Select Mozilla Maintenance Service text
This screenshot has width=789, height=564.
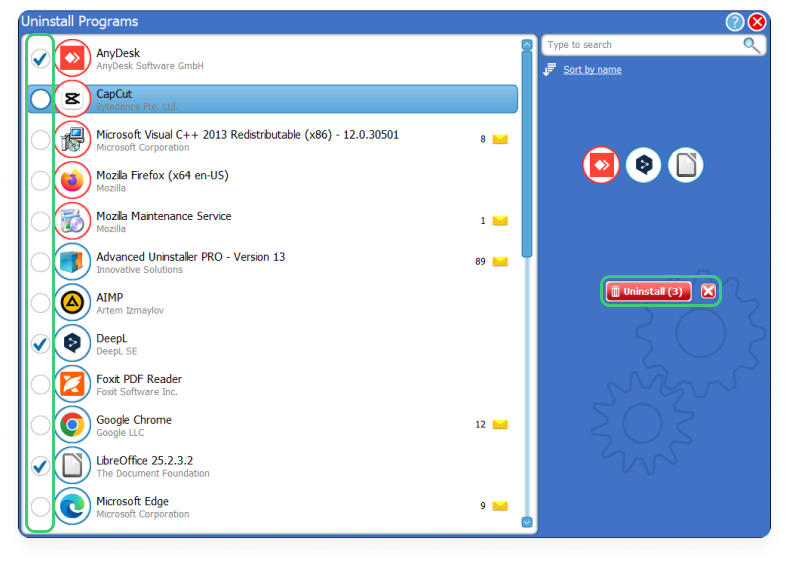(164, 216)
